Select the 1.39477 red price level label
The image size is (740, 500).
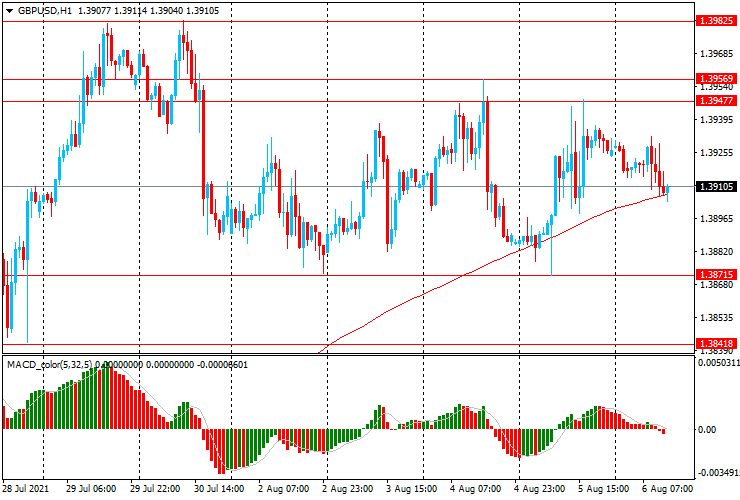tap(716, 101)
